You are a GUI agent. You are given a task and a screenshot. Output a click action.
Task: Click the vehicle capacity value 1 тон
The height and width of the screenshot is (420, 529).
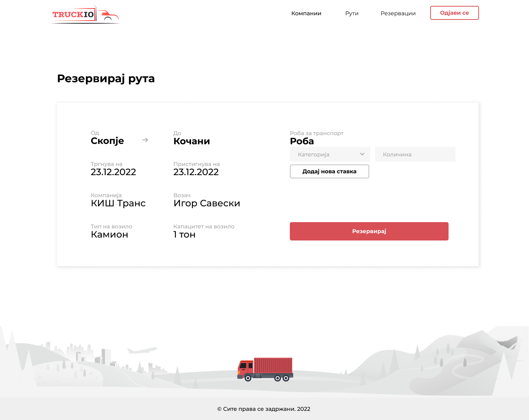pyautogui.click(x=184, y=235)
